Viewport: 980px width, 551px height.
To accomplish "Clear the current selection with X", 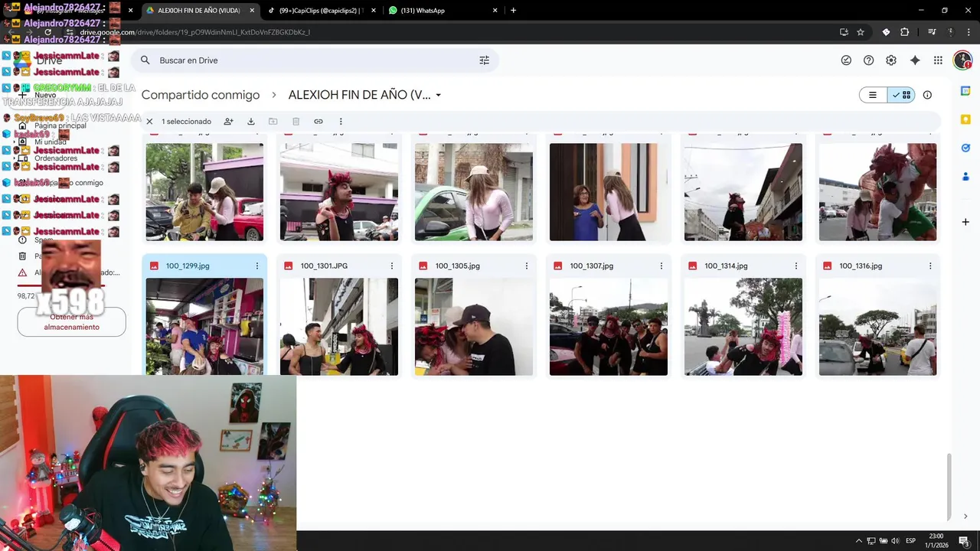I will tap(149, 121).
